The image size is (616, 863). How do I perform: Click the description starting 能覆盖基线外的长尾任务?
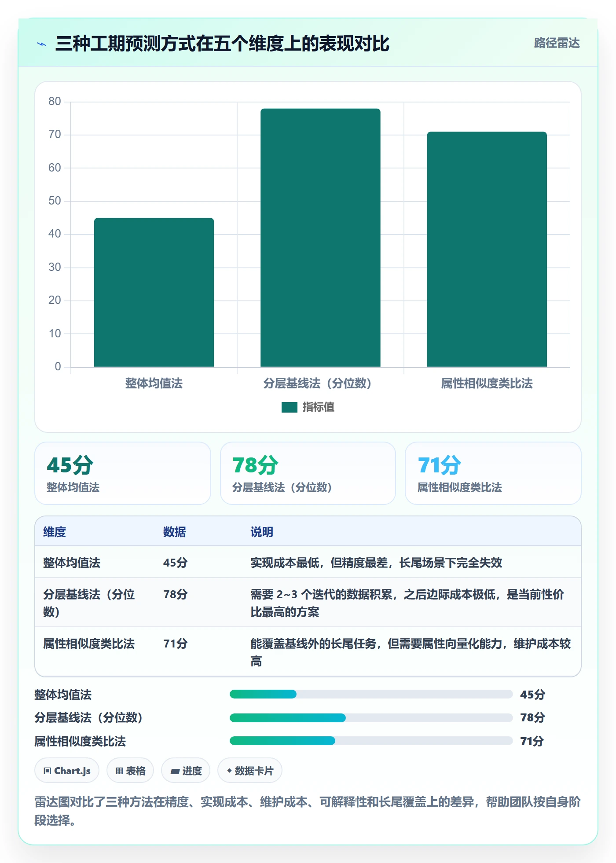click(411, 652)
